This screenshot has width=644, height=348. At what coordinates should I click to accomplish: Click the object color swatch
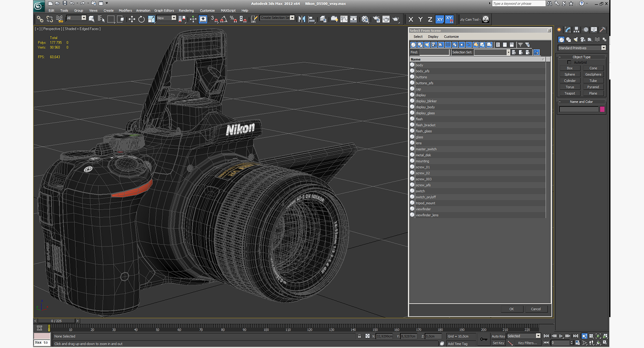(602, 109)
